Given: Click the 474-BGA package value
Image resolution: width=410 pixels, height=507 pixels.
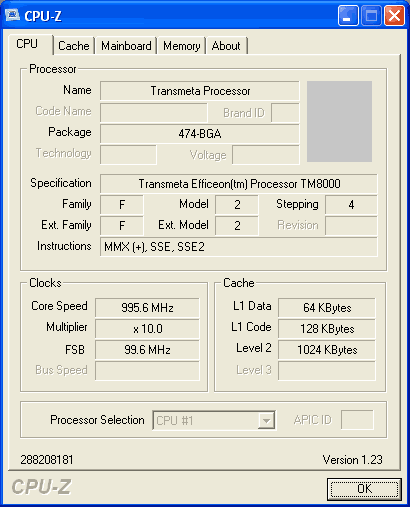Looking at the screenshot, I should point(200,134).
